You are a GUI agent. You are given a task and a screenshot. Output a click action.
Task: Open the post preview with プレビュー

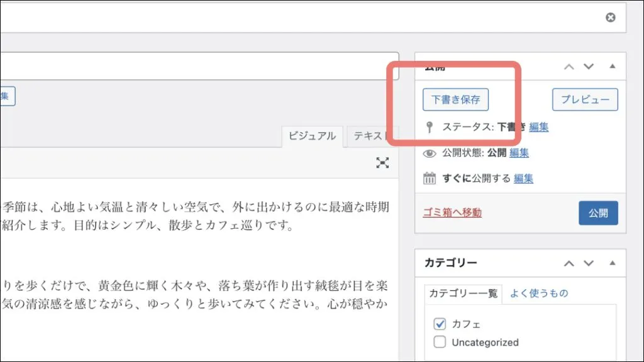[x=585, y=99]
